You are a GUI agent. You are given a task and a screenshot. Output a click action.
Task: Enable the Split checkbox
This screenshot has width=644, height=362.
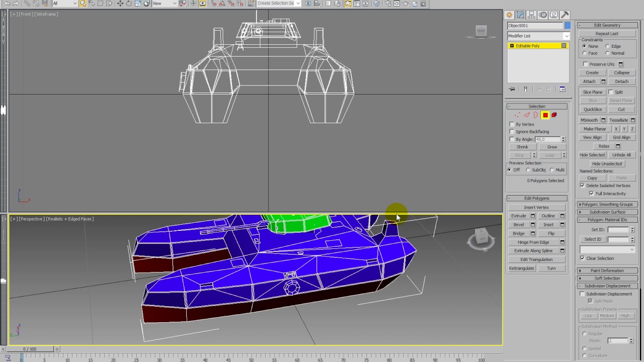(x=611, y=92)
